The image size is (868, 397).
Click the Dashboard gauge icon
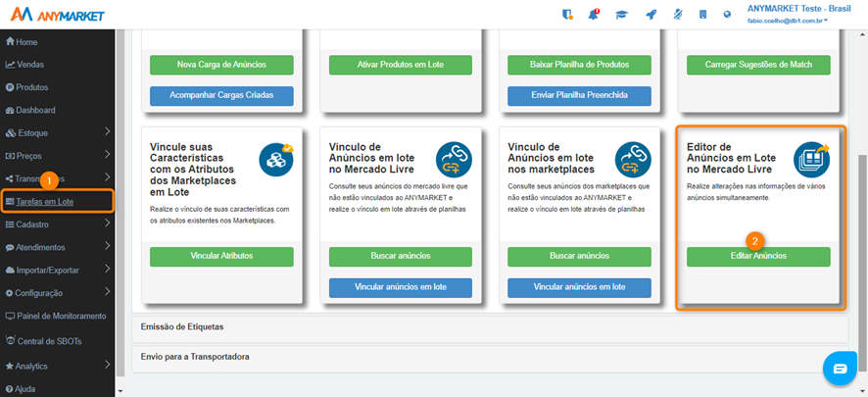[10, 110]
